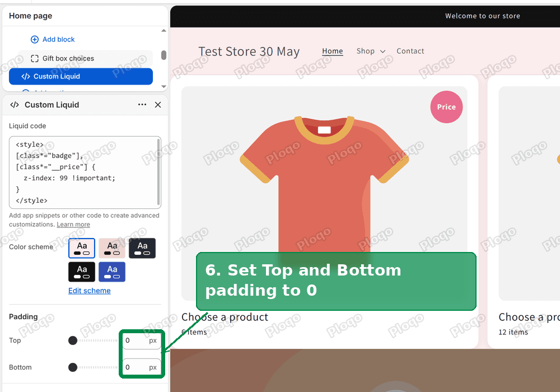The image size is (560, 392).
Task: Click the sidebar section list scroll down arrow
Action: 164,86
